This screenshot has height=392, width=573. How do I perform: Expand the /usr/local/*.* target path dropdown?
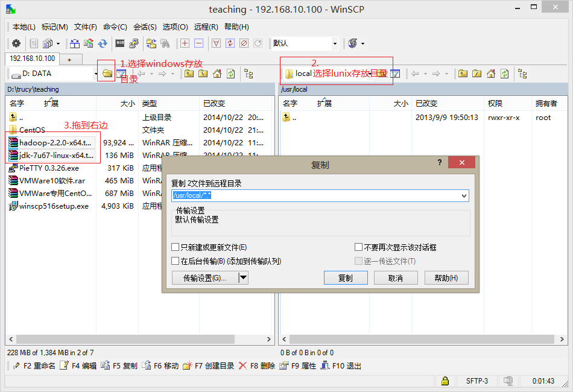(464, 195)
